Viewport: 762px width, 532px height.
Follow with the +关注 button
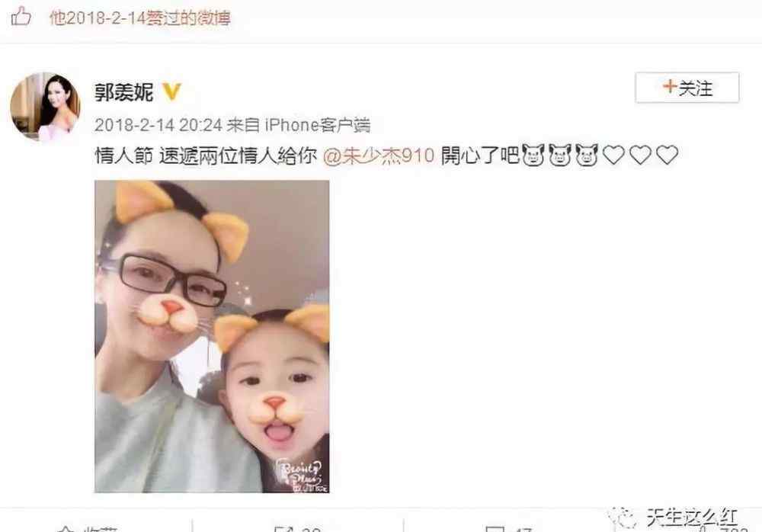[687, 88]
